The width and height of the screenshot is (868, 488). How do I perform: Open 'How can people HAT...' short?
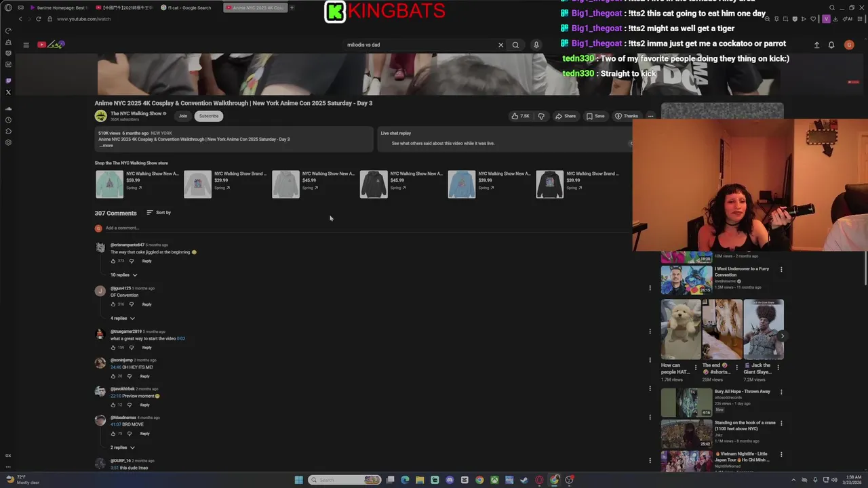pyautogui.click(x=681, y=329)
